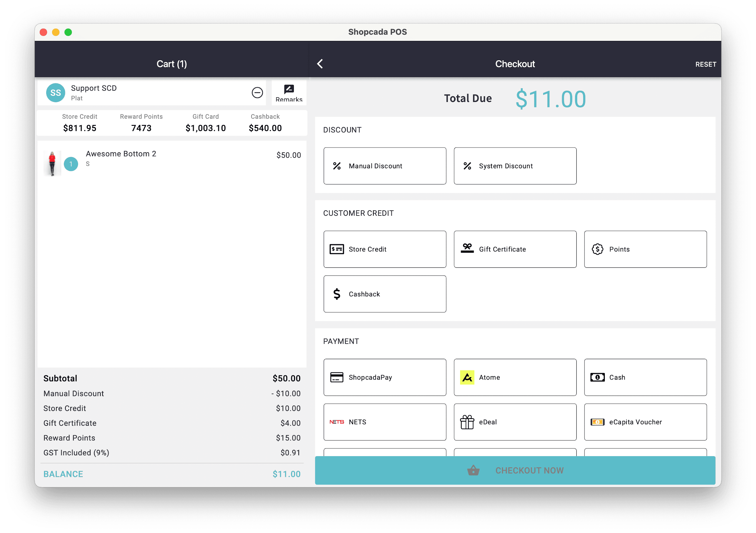Click the Store Credit balance $811.95

tap(80, 128)
